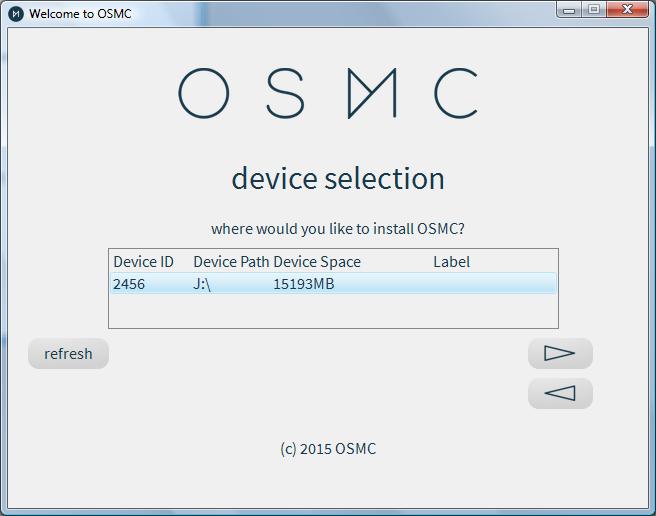The image size is (656, 516).
Task: Click the letter S in OSMC logo
Action: (x=285, y=94)
